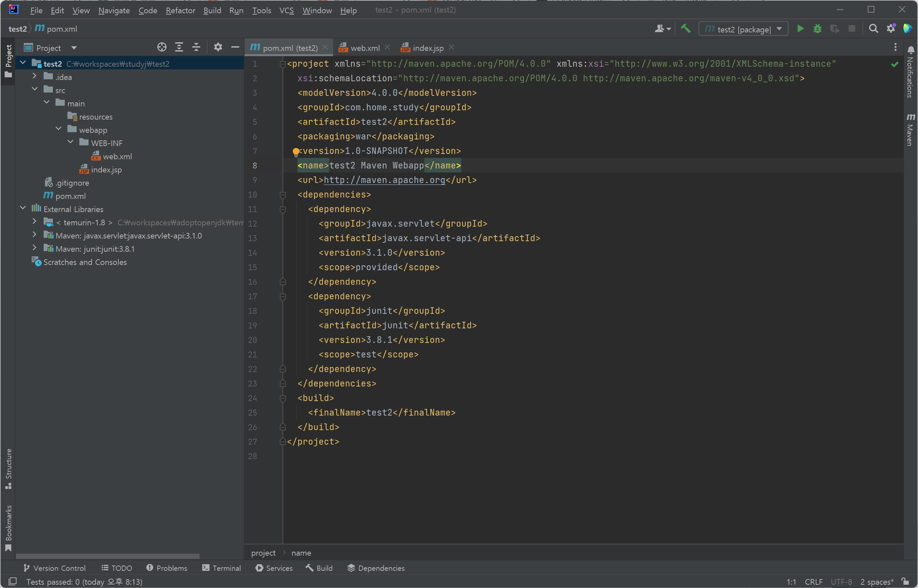Click the Build project hammer icon
Screen dimensions: 918x588
tap(685, 29)
